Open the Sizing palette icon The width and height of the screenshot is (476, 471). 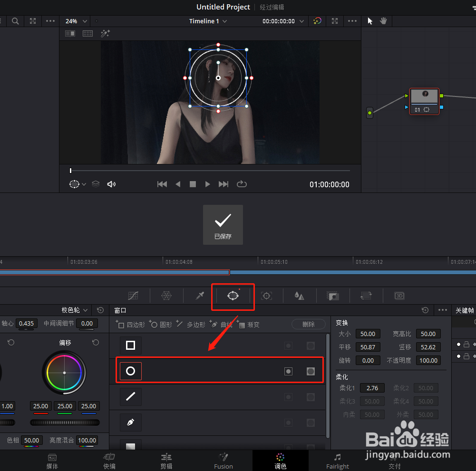coord(366,296)
